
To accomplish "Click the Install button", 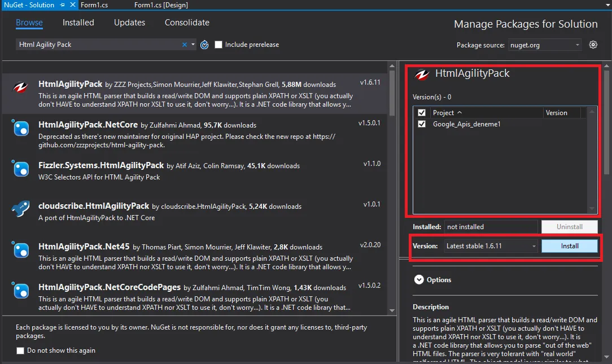I will [570, 246].
